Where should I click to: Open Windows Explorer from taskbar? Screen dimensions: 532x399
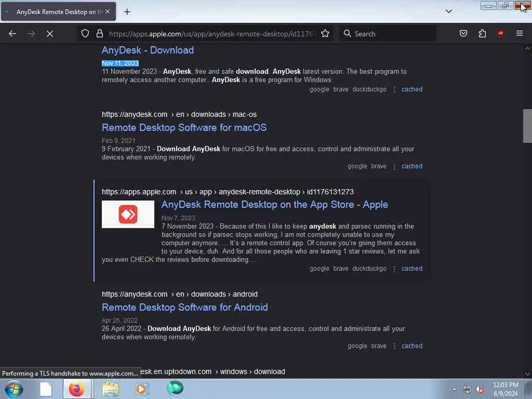tap(111, 389)
